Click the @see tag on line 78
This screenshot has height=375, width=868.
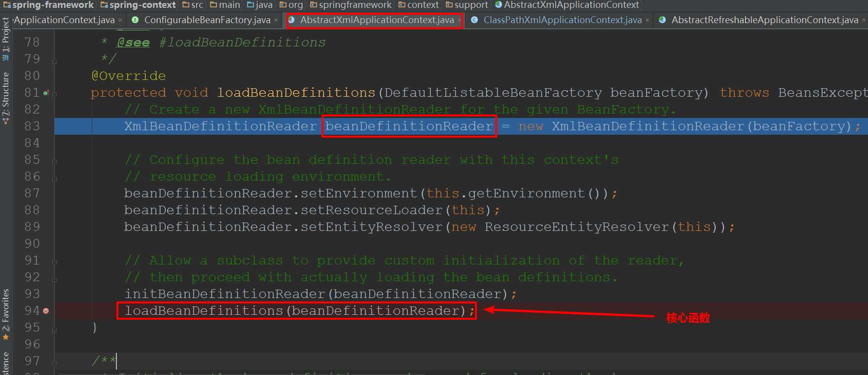[x=133, y=42]
